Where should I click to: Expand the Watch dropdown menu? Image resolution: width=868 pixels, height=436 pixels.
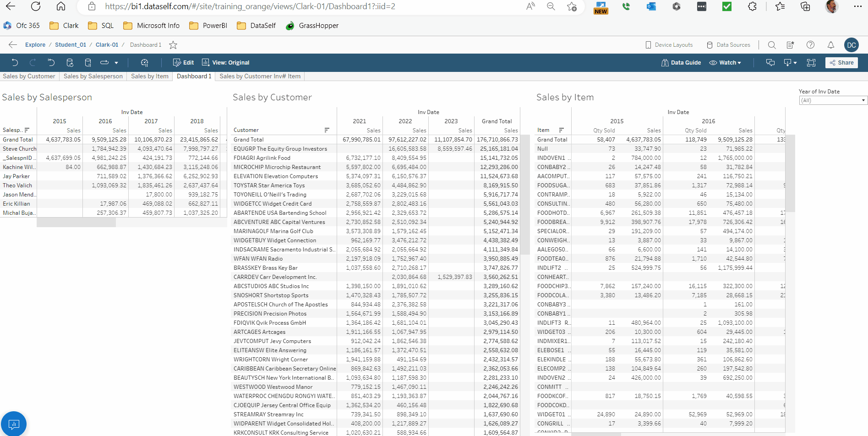pos(726,63)
